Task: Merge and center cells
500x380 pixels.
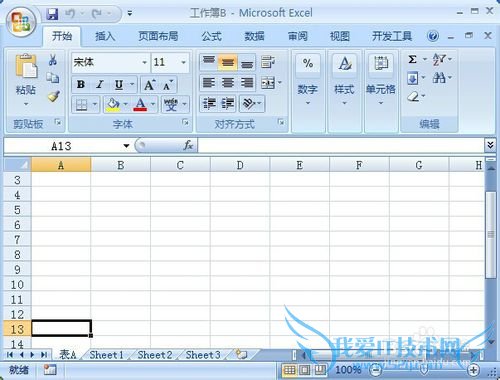Action: [268, 83]
